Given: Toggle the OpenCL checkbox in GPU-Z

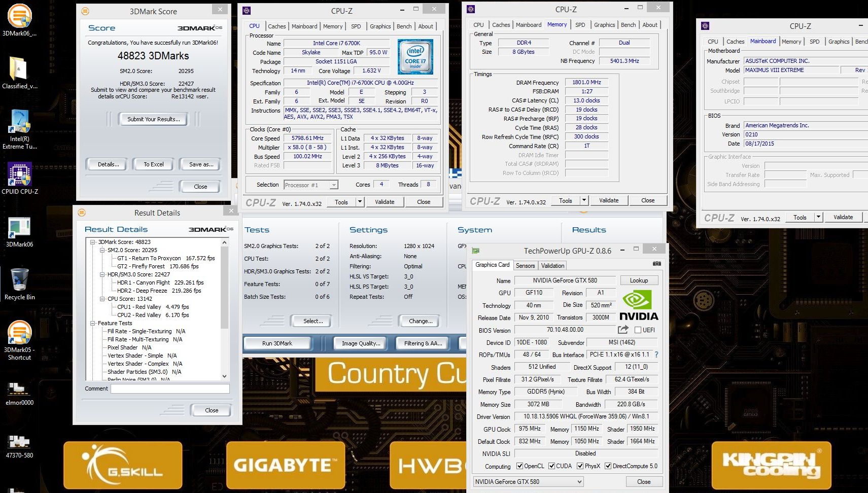Looking at the screenshot, I should point(519,466).
